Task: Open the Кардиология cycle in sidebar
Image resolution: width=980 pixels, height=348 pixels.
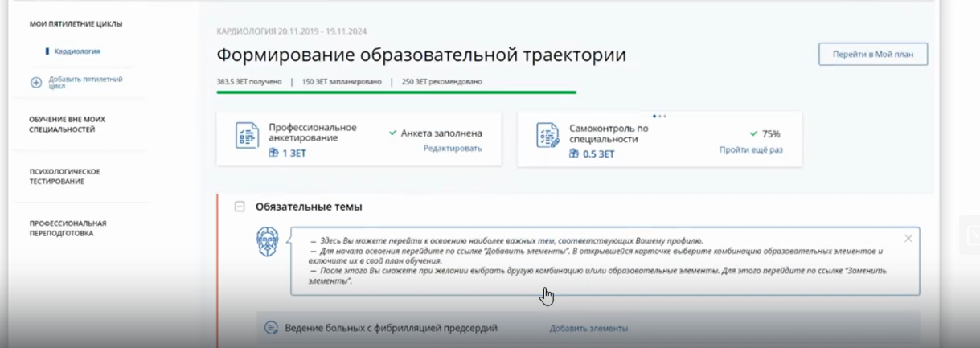Action: point(77,51)
